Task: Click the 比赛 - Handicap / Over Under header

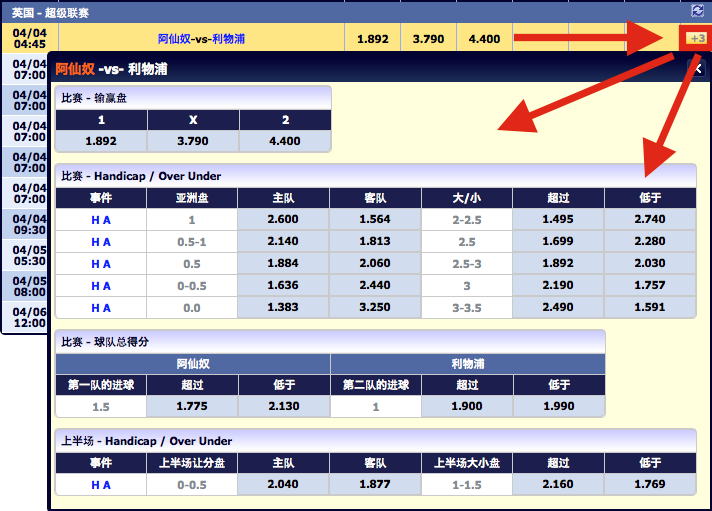Action: point(376,176)
